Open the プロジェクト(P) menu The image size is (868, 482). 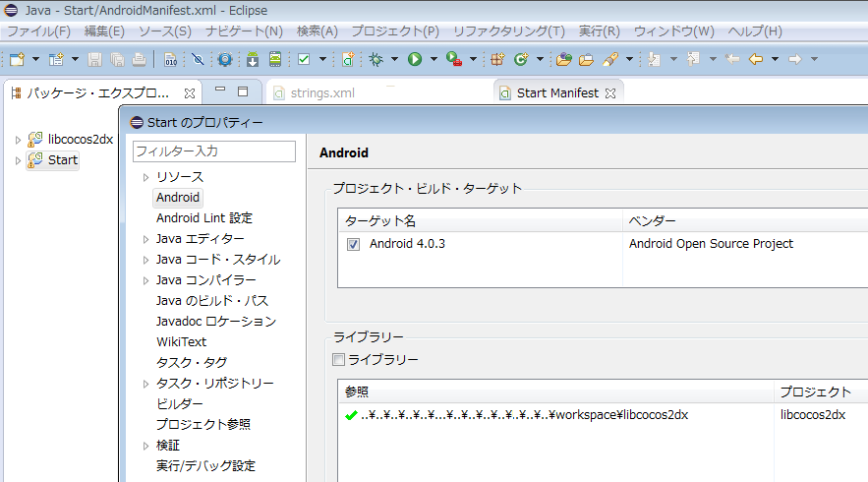395,31
